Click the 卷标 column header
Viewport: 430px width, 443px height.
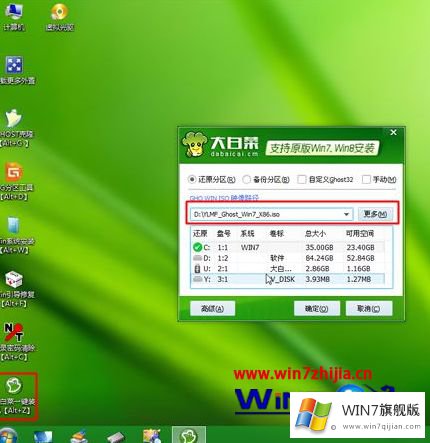pyautogui.click(x=277, y=233)
